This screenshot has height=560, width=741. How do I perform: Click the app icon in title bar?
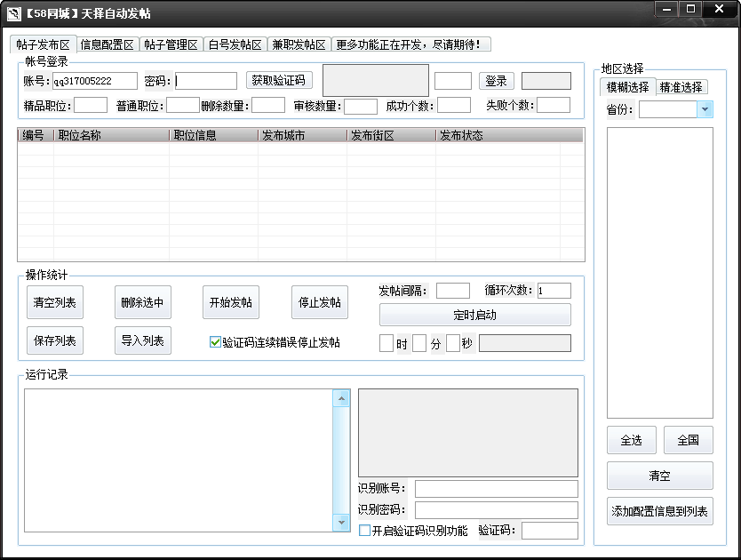13,12
